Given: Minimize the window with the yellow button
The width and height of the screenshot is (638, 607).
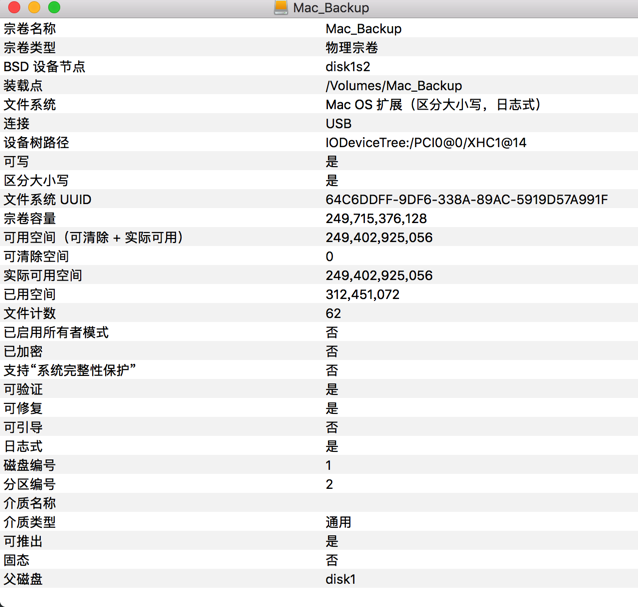Looking at the screenshot, I should click(34, 7).
